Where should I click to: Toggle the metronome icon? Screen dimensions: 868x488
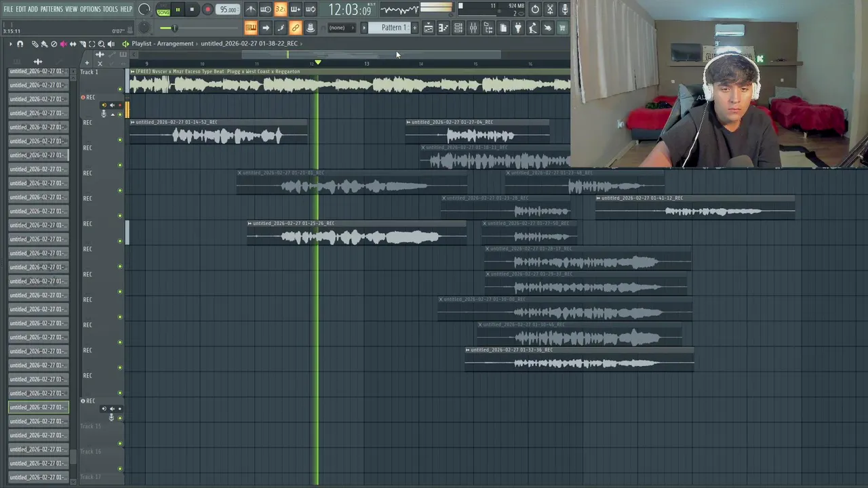(x=250, y=9)
